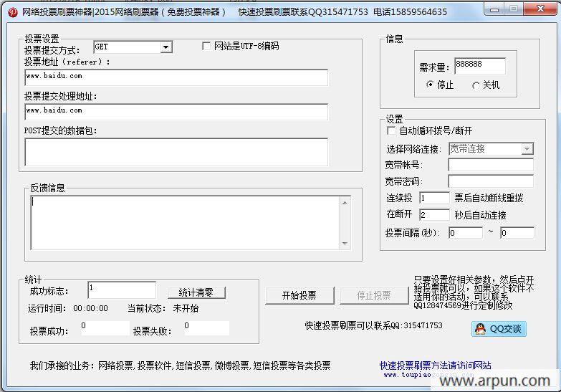Open the 投票提交方式 GET dropdown
Viewport: 561px width, 392px height.
click(166, 47)
